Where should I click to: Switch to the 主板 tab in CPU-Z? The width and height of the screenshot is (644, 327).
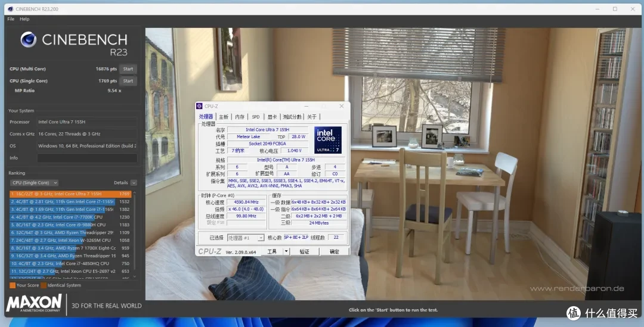coord(224,117)
